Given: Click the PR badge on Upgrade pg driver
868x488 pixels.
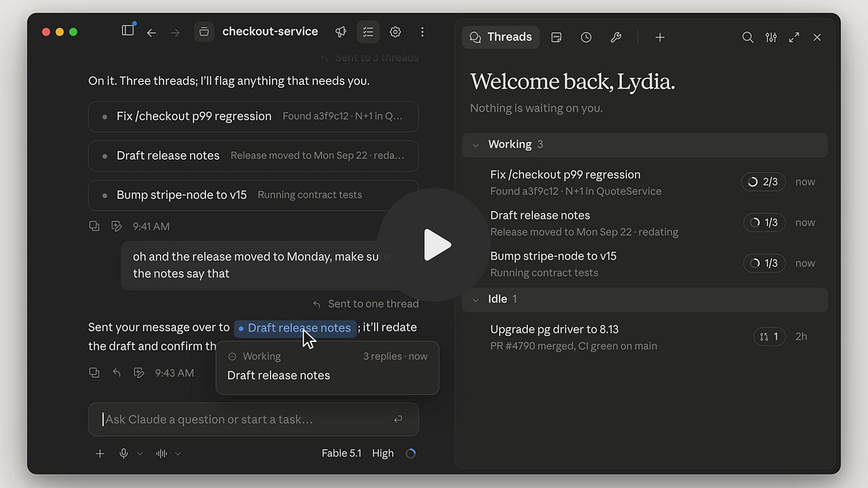Looking at the screenshot, I should (769, 336).
